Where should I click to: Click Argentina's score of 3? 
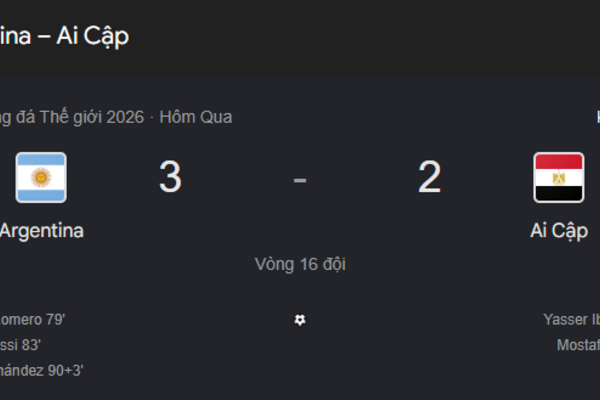tap(170, 176)
